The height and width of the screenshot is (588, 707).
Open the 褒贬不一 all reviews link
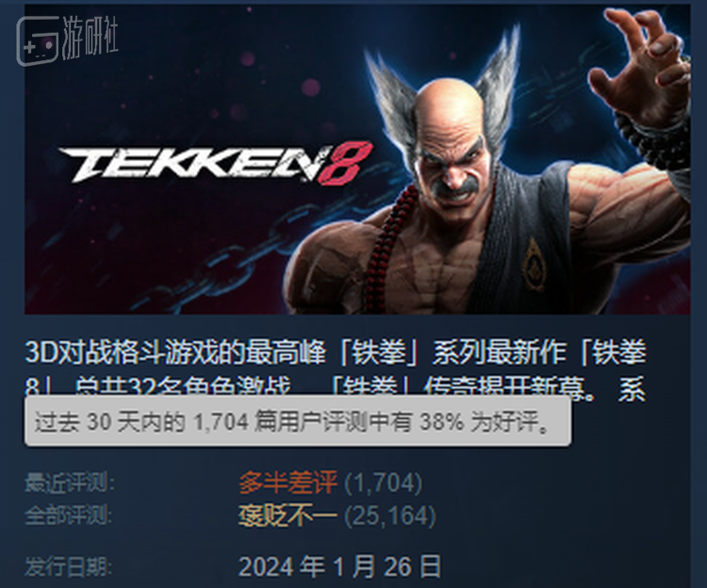pos(288,515)
